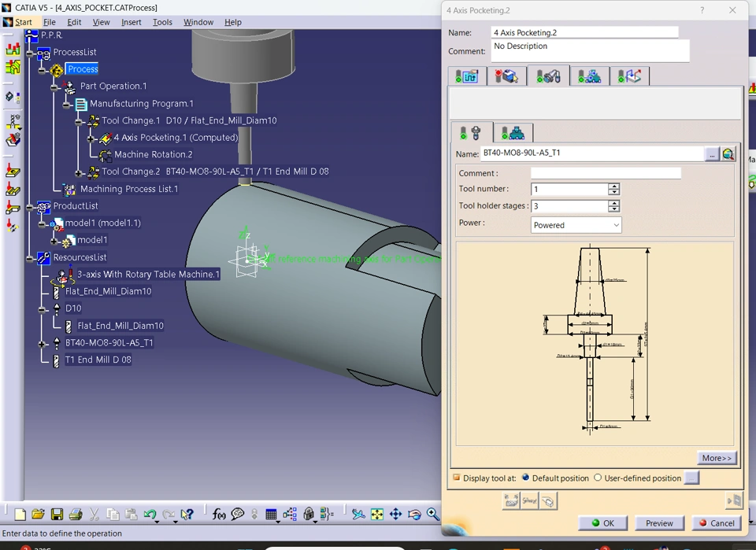756x550 pixels.
Task: Expand the BT40-MO8-90L-A5_T1 resource node
Action: [43, 344]
